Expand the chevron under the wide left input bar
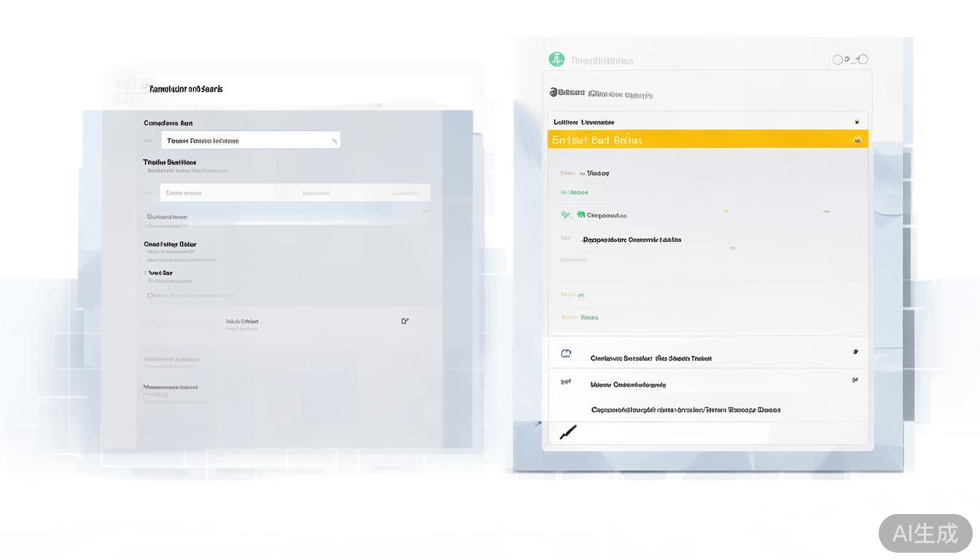 click(x=426, y=211)
